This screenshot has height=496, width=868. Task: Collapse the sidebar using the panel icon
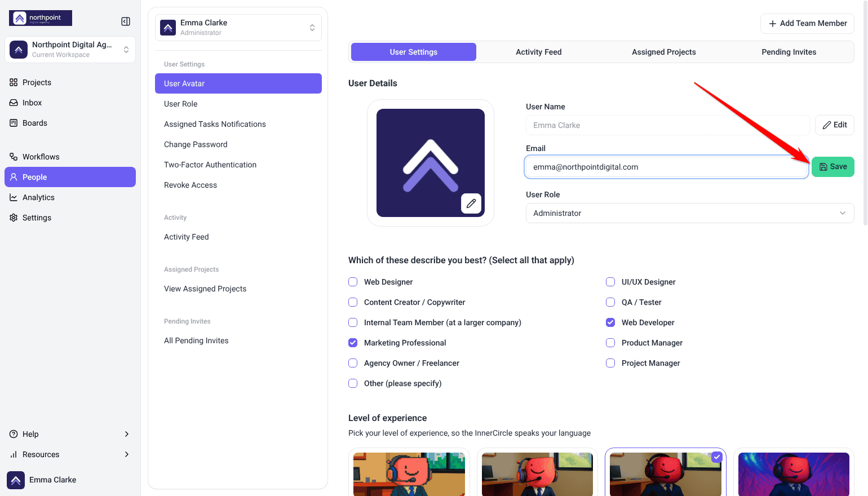click(126, 21)
